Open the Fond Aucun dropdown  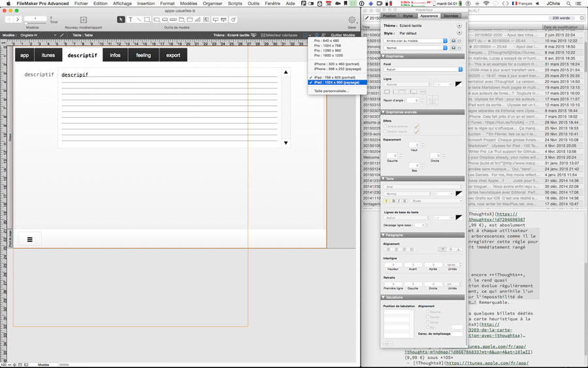click(423, 69)
